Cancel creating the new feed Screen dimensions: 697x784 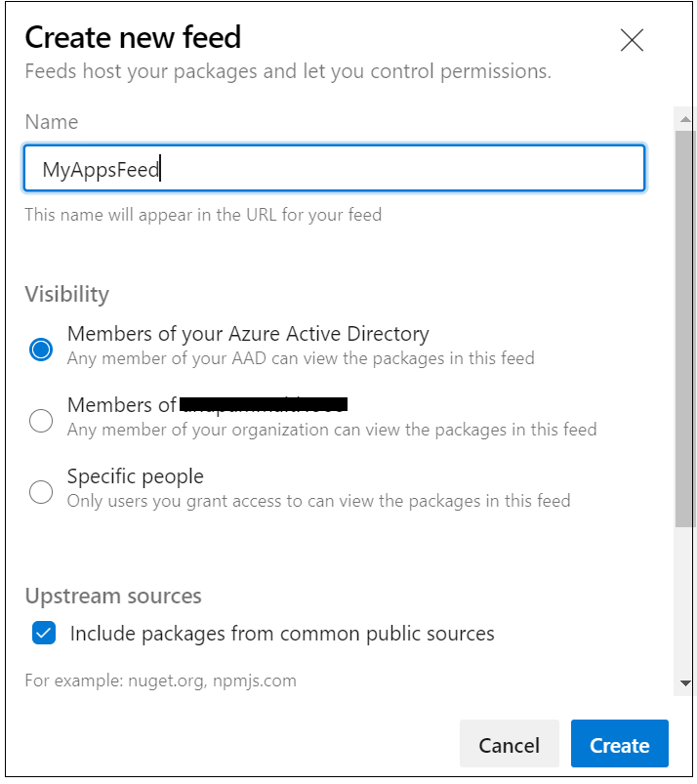509,744
